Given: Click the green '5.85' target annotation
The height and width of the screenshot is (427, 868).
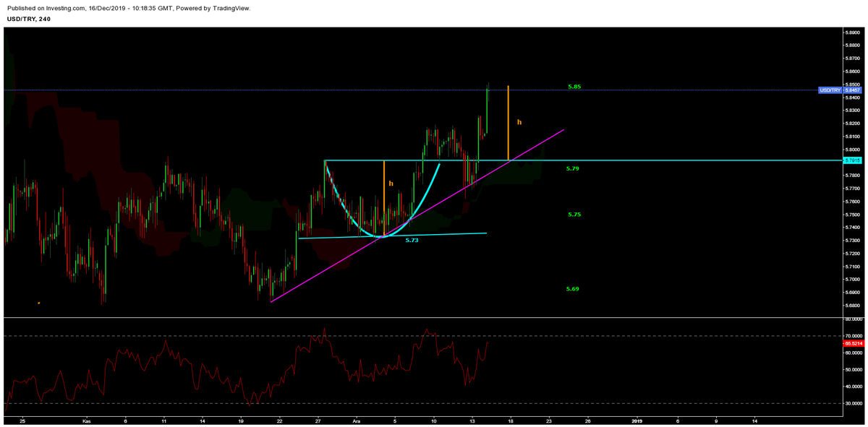Looking at the screenshot, I should [x=574, y=87].
